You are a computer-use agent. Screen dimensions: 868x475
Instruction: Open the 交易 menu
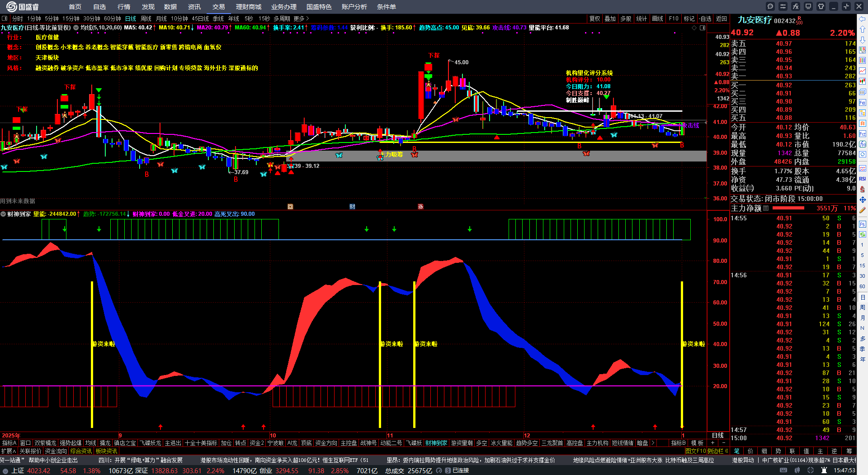click(x=219, y=7)
